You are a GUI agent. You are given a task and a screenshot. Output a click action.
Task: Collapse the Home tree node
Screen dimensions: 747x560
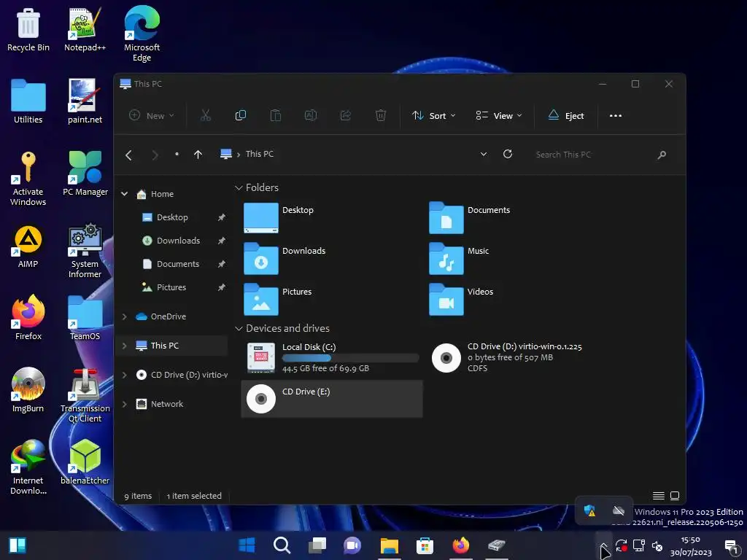click(124, 194)
